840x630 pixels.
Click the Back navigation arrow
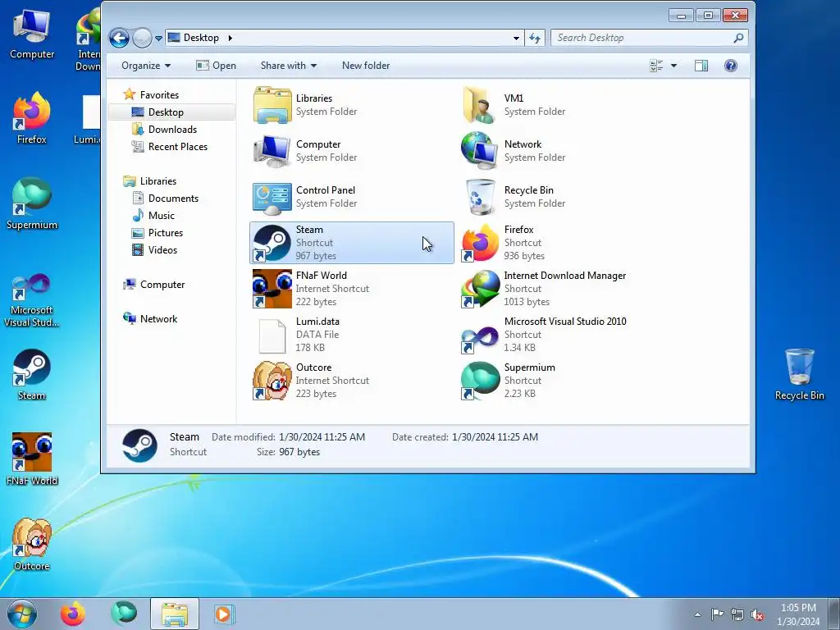click(x=119, y=38)
